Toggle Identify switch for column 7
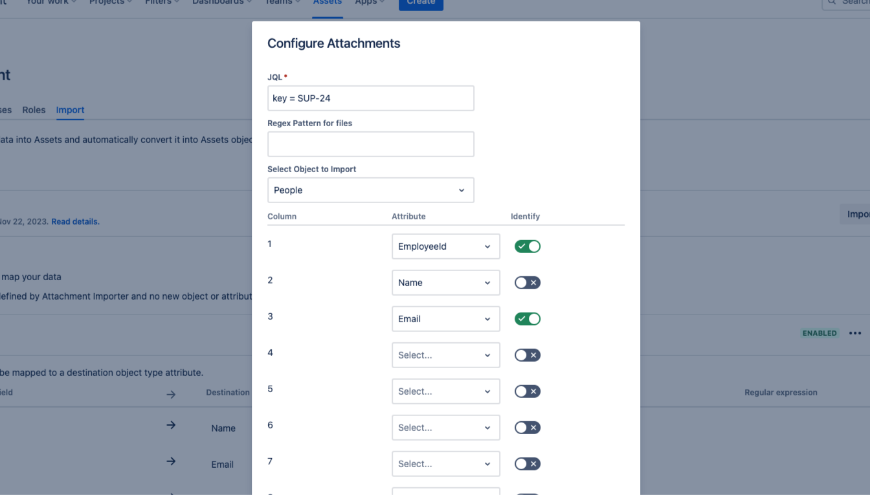The image size is (870, 495). 527,464
